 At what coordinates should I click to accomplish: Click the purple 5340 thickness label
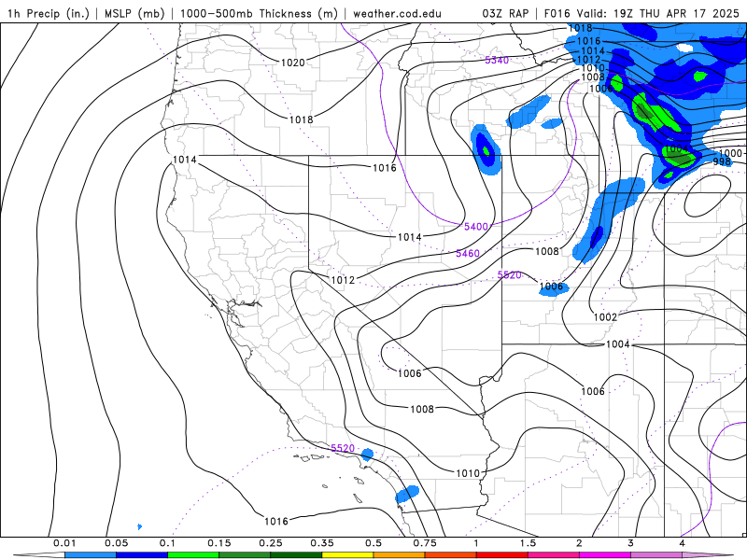point(497,60)
